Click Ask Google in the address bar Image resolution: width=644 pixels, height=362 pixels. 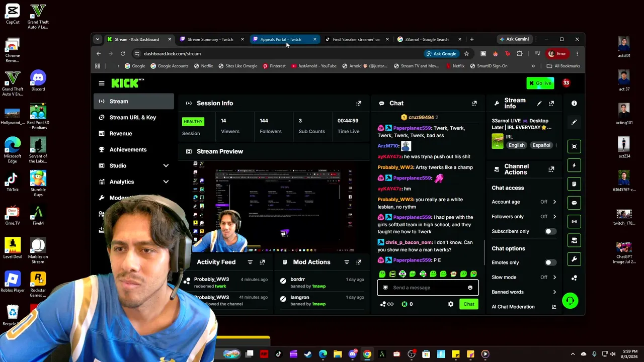click(x=442, y=54)
